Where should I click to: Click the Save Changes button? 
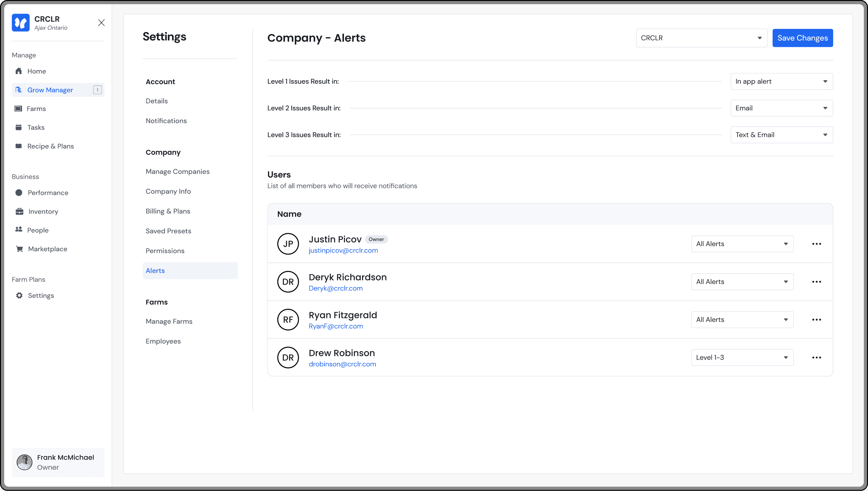(802, 38)
